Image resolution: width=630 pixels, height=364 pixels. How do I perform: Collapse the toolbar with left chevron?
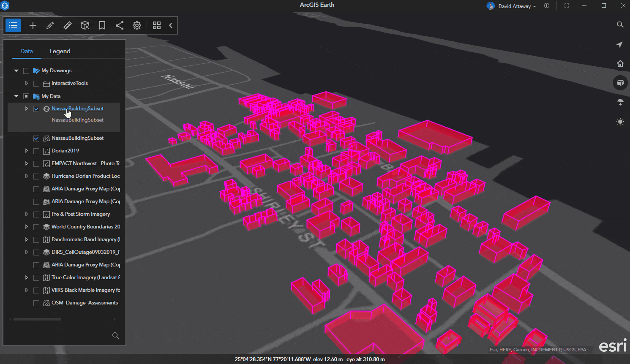(171, 25)
